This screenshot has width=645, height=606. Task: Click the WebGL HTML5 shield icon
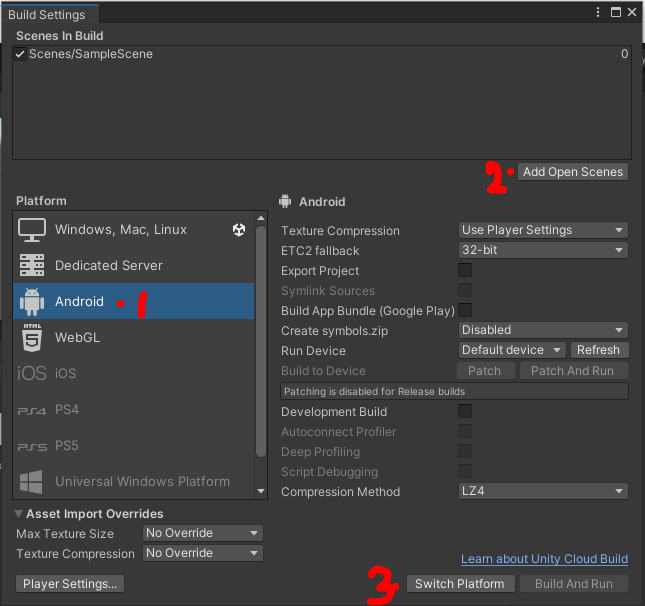pos(32,337)
